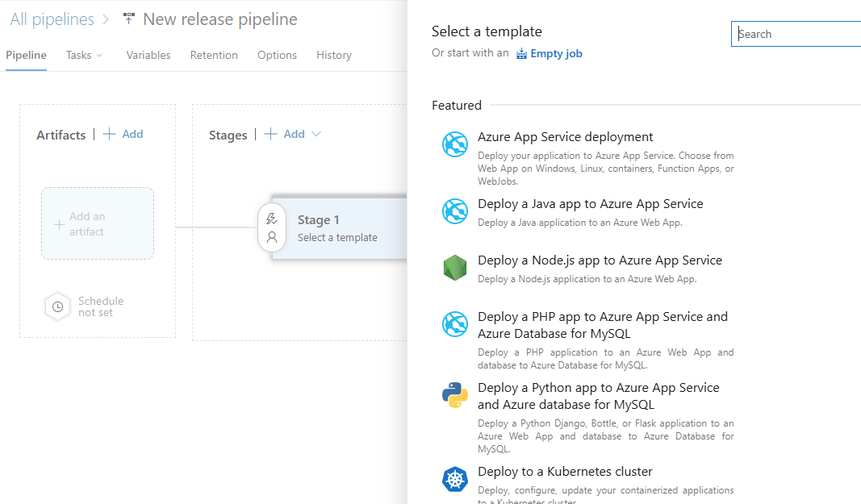
Task: Click the pre-deployment approvers person icon on Stage 1
Action: [x=272, y=237]
